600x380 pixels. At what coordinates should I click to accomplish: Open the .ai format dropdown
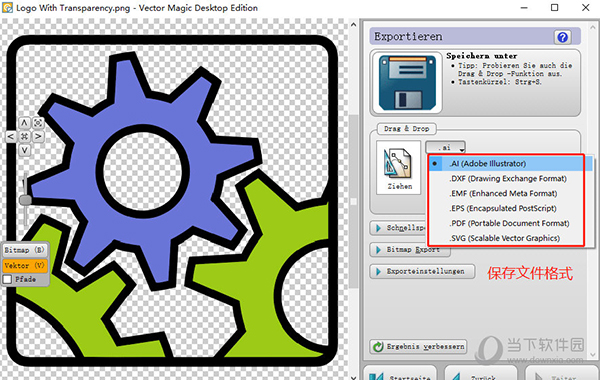(x=445, y=148)
